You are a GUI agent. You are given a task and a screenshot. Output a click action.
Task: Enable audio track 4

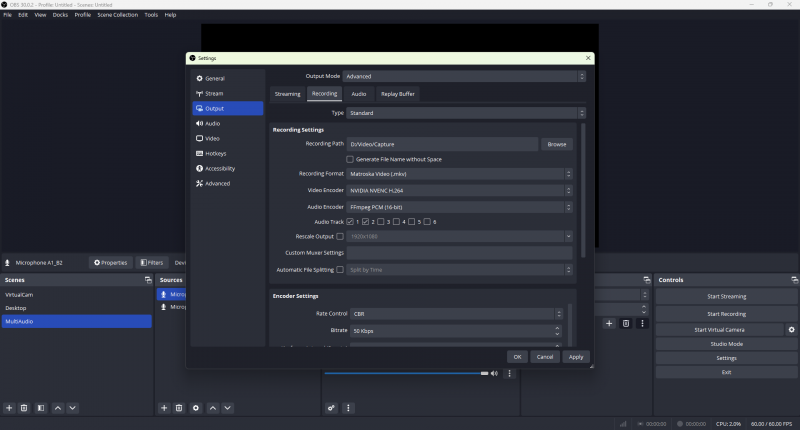tap(396, 222)
